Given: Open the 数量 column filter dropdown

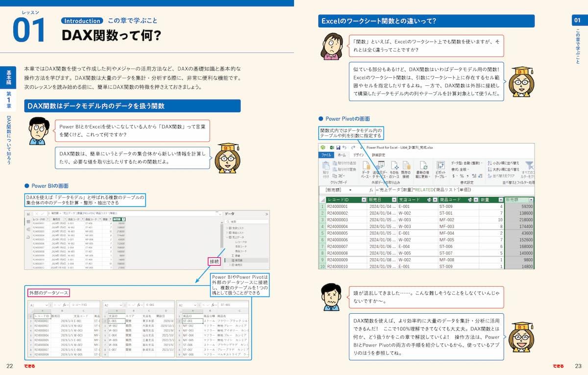Looking at the screenshot, I should tap(500, 200).
